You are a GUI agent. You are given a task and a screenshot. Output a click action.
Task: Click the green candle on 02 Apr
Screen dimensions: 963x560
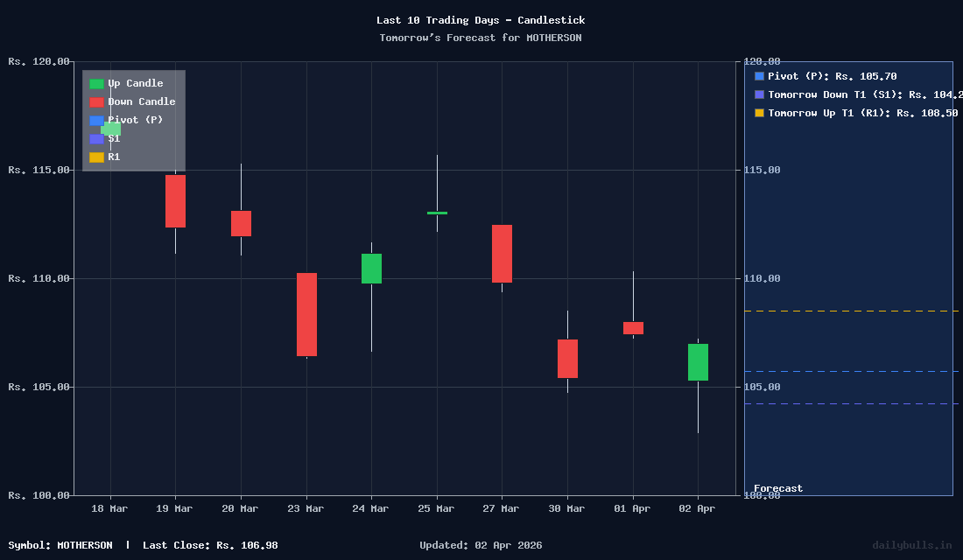coord(697,361)
